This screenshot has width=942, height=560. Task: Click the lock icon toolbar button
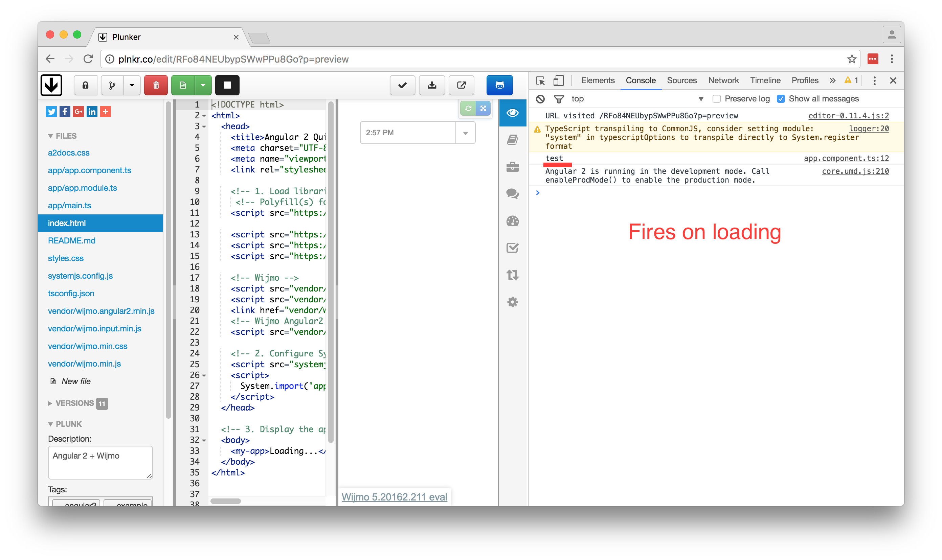click(85, 85)
